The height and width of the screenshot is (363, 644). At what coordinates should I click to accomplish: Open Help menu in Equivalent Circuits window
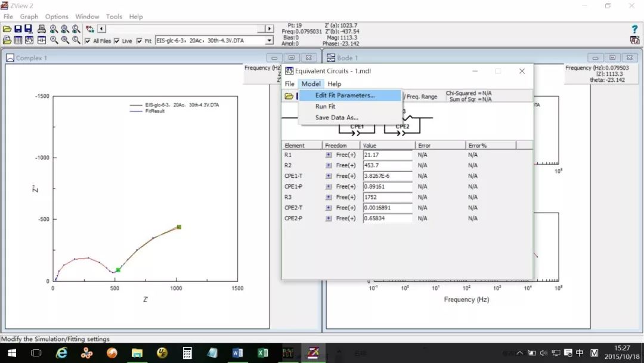pos(335,84)
